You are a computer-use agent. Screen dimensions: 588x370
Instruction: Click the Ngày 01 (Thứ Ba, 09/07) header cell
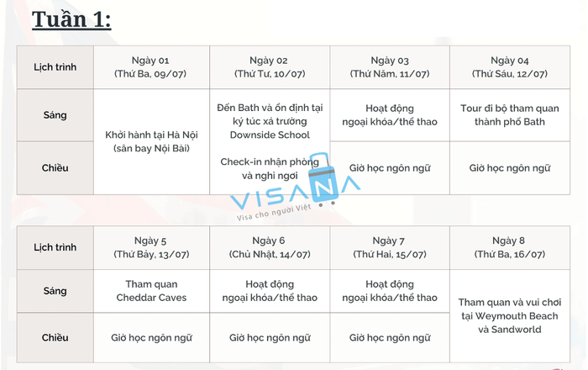click(151, 67)
